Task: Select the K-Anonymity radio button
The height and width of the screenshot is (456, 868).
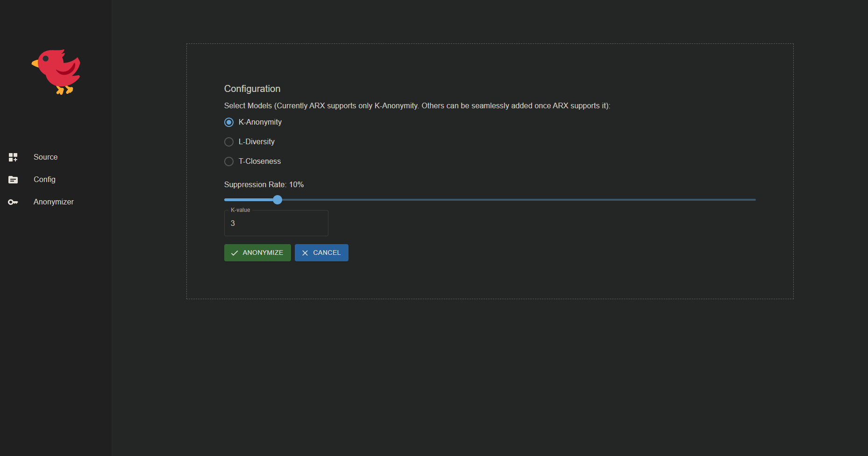Action: (x=229, y=122)
